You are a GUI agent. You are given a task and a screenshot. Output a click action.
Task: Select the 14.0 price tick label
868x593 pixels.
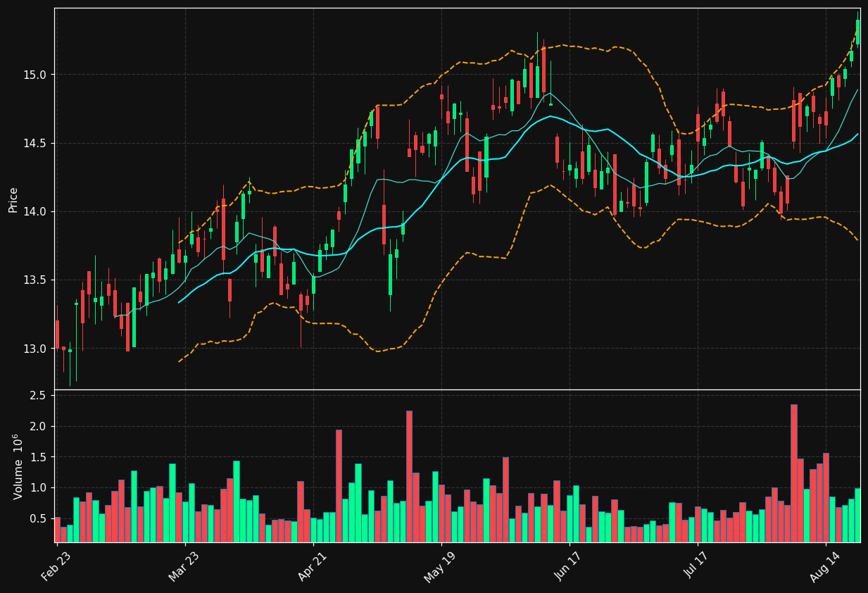point(34,211)
